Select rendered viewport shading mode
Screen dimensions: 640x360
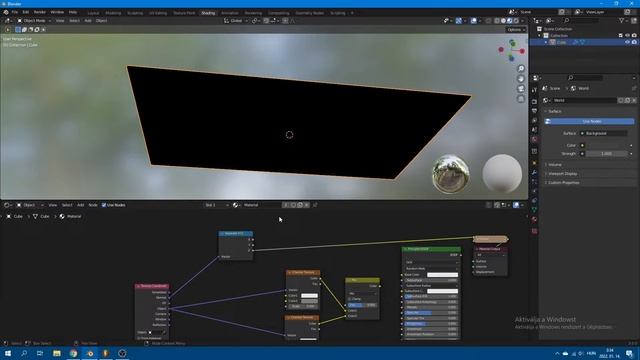516,20
